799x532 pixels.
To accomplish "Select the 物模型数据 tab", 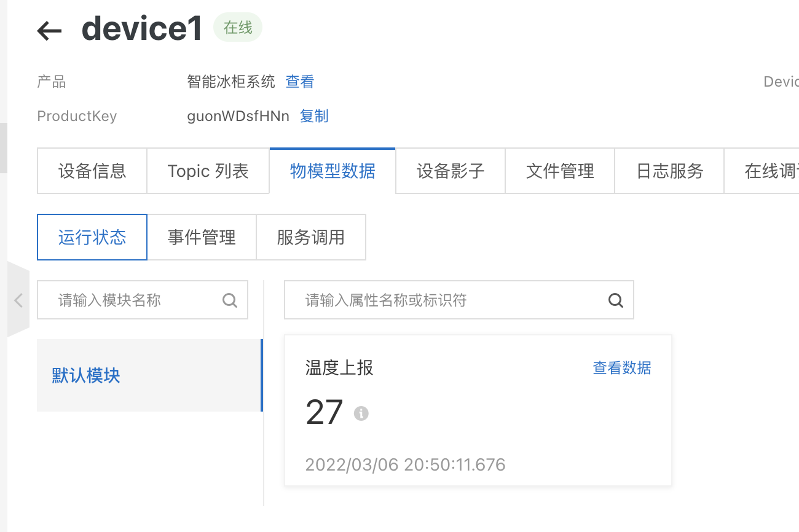I will coord(333,171).
